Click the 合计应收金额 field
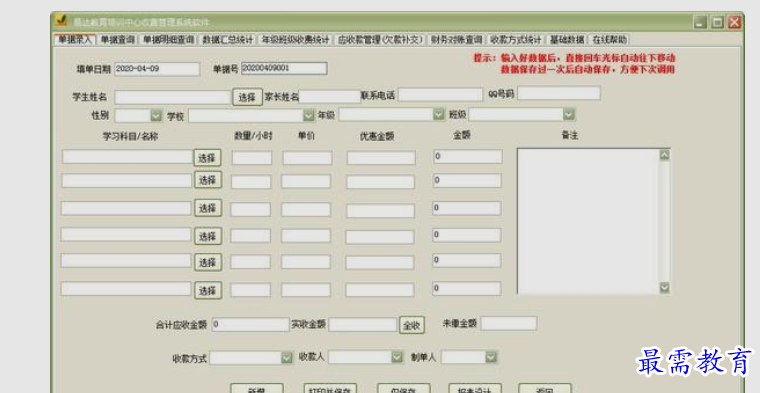The width and height of the screenshot is (760, 393). pos(250,325)
